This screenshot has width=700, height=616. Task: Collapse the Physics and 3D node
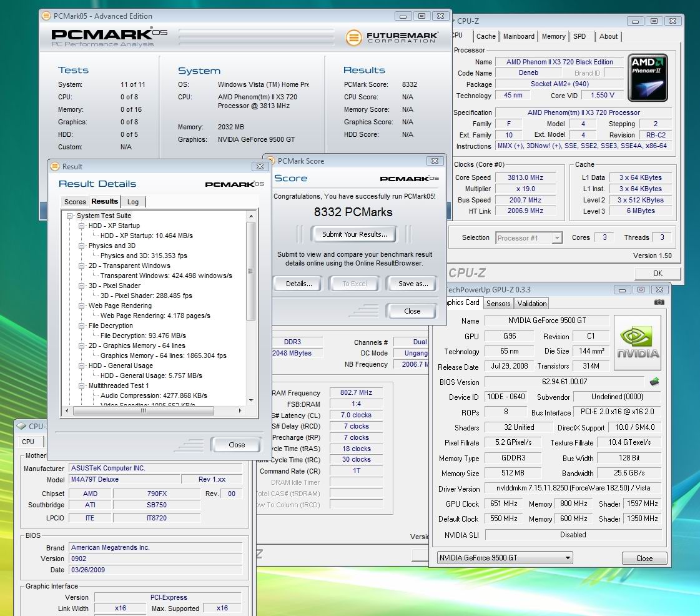(x=82, y=246)
